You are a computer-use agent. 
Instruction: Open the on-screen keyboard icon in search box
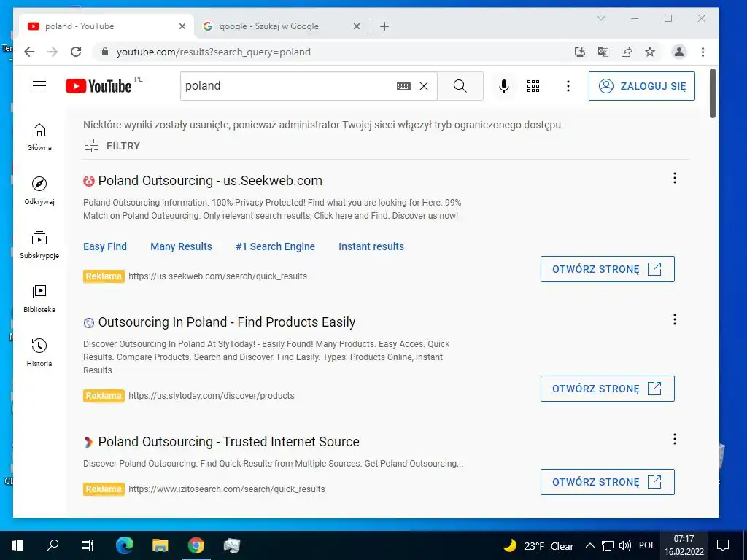403,86
